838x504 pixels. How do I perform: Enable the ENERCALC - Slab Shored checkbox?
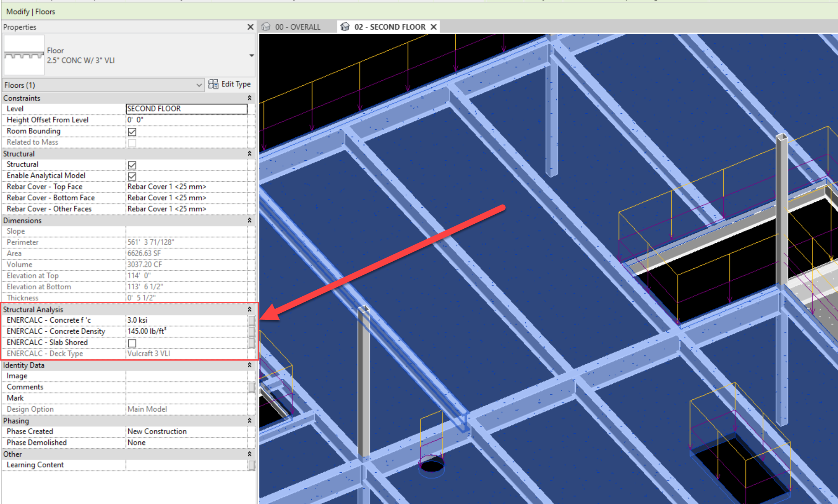(x=132, y=343)
